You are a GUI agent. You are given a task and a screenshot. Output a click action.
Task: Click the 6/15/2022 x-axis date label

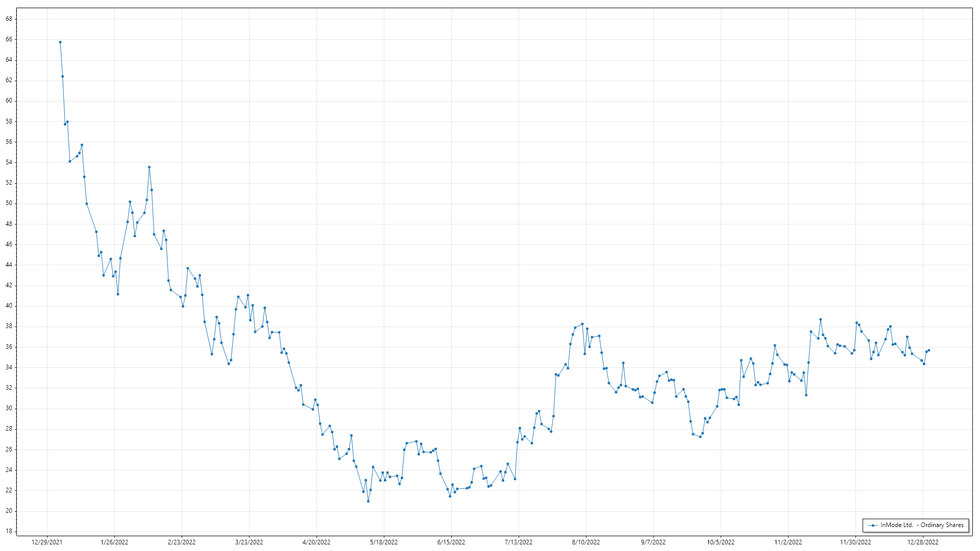coord(451,542)
